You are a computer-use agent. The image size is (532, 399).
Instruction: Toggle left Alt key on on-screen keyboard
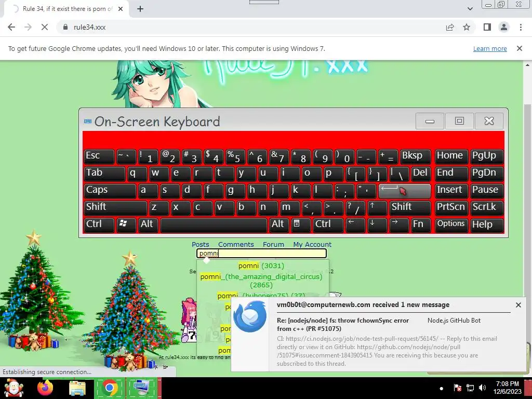tap(148, 224)
